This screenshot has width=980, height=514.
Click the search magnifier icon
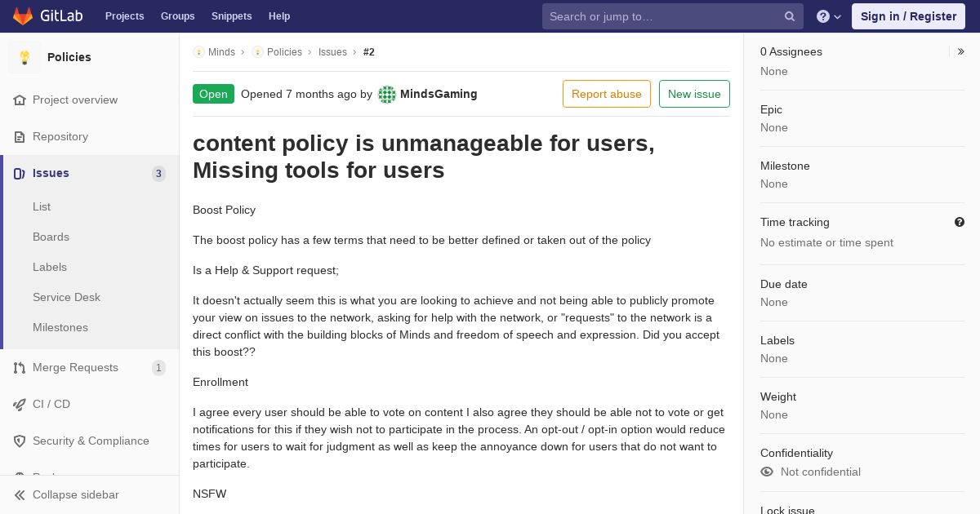(x=790, y=16)
